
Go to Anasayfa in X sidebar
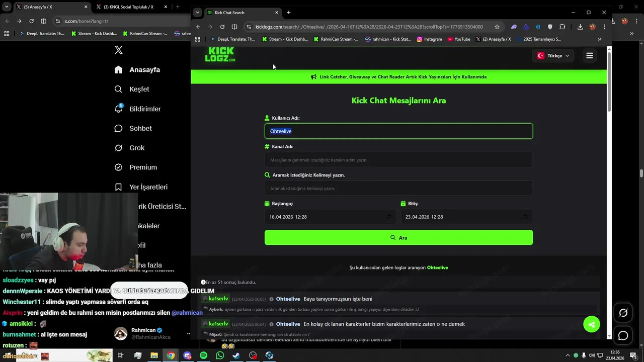tap(137, 69)
